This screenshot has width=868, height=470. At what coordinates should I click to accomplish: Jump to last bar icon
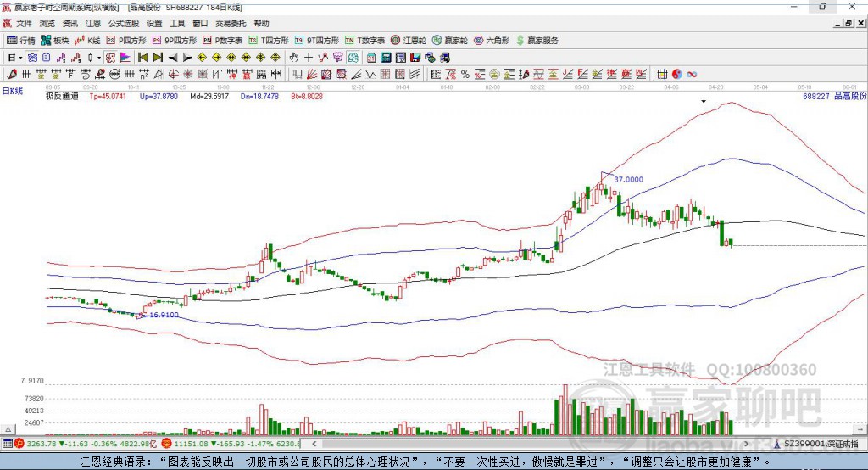coord(157,58)
